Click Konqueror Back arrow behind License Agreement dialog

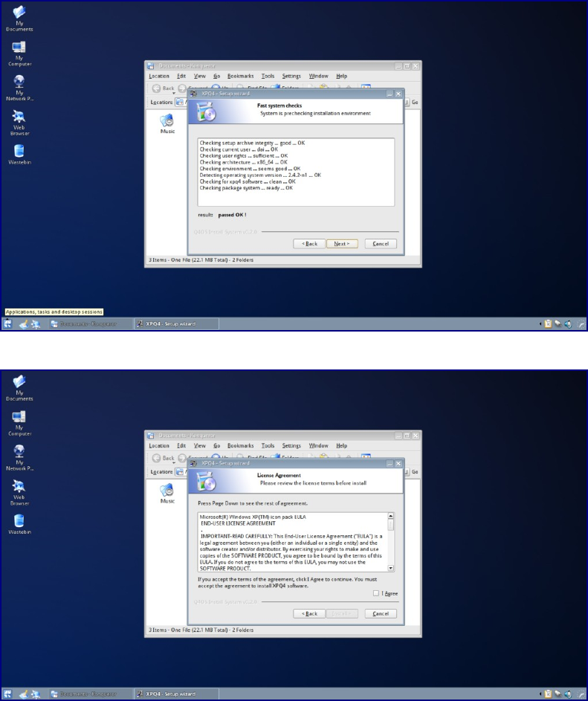(x=156, y=458)
